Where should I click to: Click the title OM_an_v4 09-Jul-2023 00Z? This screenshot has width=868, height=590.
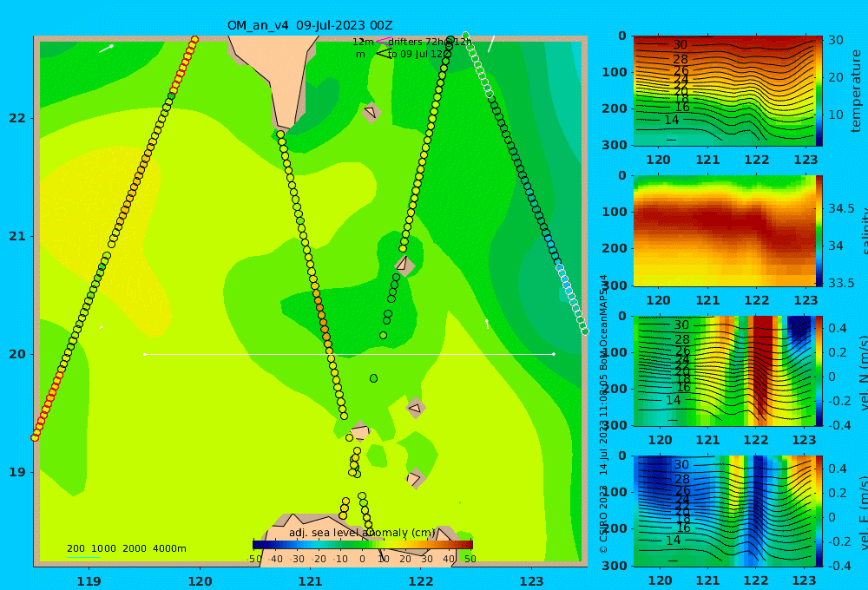click(310, 25)
